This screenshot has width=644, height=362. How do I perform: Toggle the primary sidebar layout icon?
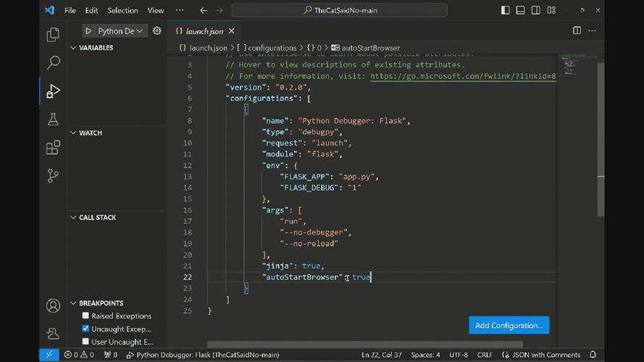pyautogui.click(x=505, y=10)
